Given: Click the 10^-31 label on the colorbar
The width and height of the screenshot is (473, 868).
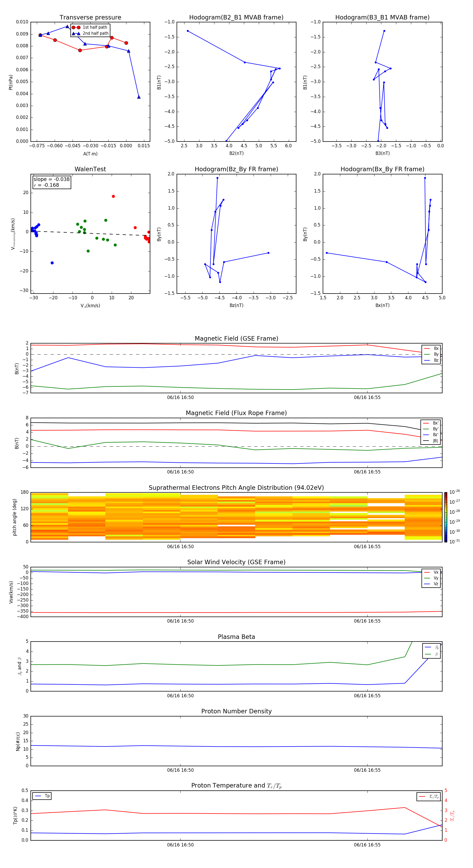Looking at the screenshot, I should 455,542.
